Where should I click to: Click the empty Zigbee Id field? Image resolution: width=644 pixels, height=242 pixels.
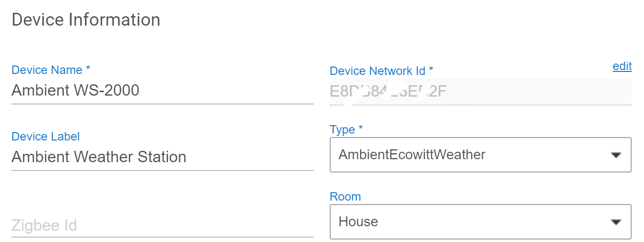coord(162,226)
